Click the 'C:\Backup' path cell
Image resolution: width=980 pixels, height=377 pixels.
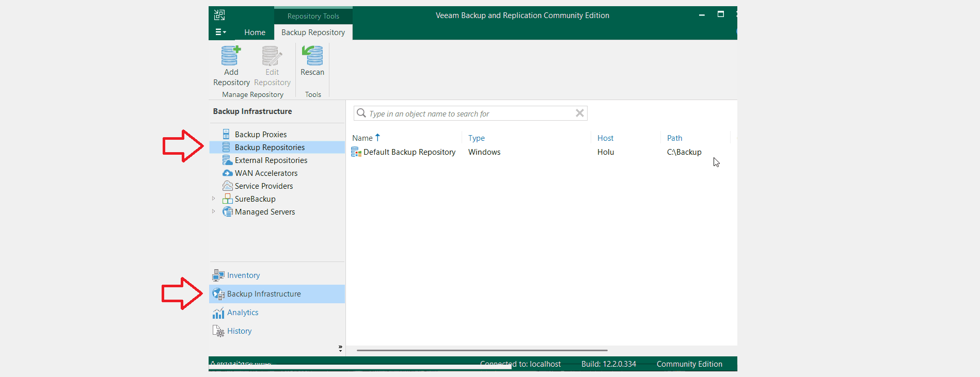click(x=684, y=152)
